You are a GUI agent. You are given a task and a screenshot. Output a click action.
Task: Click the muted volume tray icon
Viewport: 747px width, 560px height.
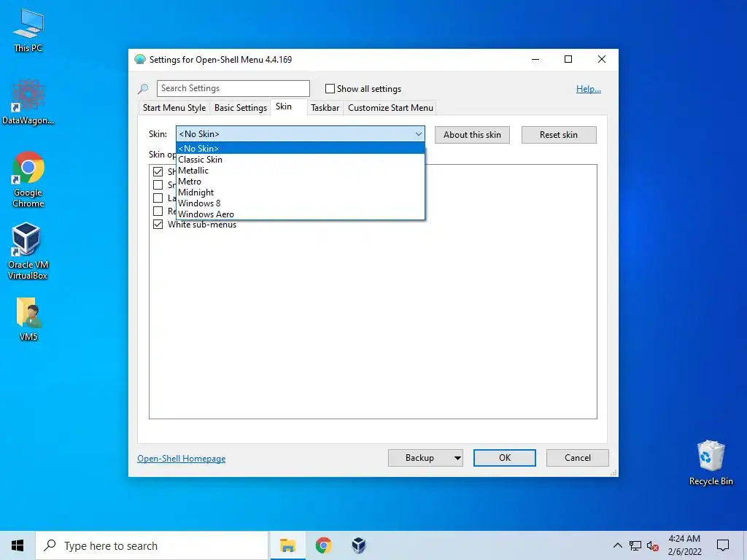point(653,546)
